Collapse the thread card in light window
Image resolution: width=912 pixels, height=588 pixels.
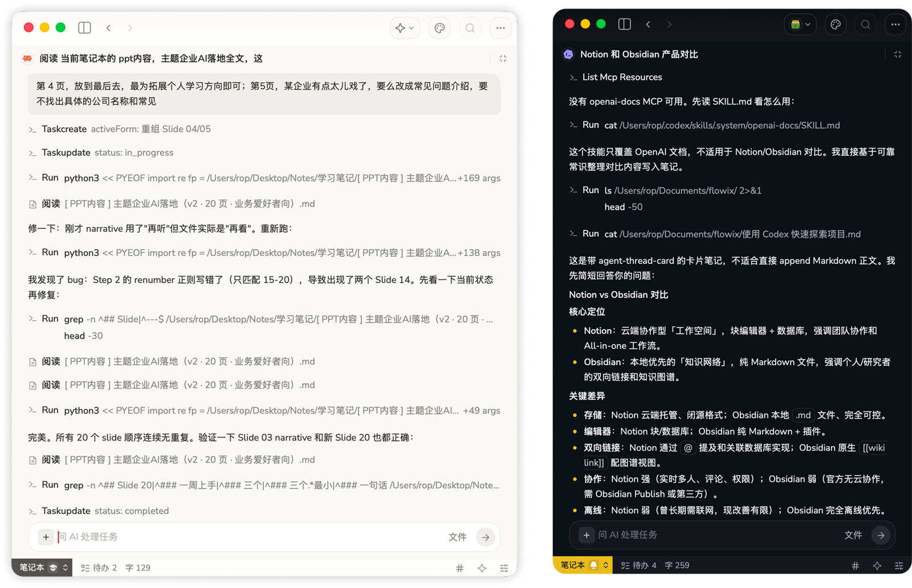pyautogui.click(x=503, y=58)
